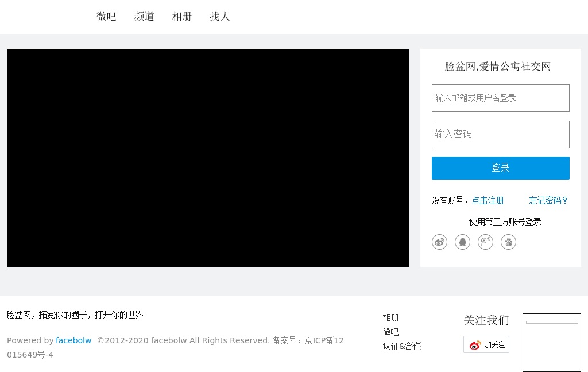This screenshot has width=588, height=372.
Task: Click the 认证&合作 footer link
Action: [x=401, y=346]
